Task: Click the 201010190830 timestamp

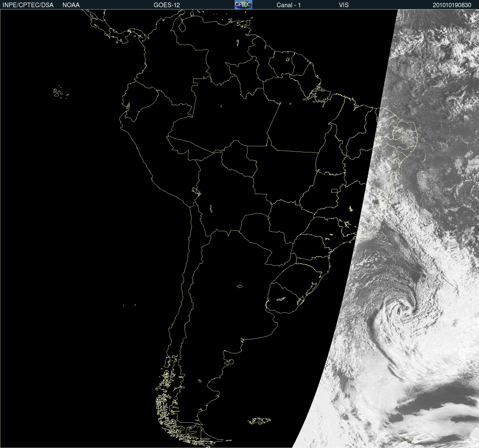Action: tap(452, 5)
